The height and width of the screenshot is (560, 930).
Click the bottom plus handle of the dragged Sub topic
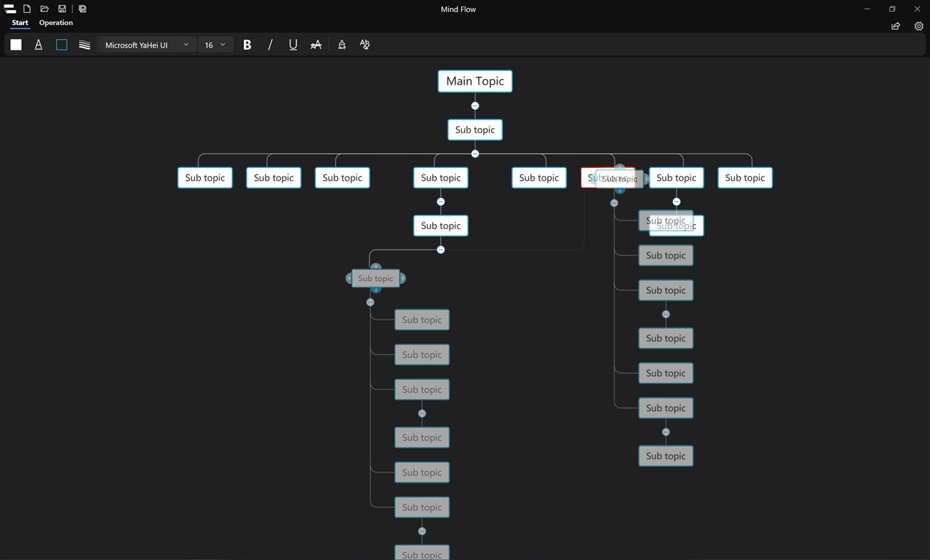click(376, 290)
